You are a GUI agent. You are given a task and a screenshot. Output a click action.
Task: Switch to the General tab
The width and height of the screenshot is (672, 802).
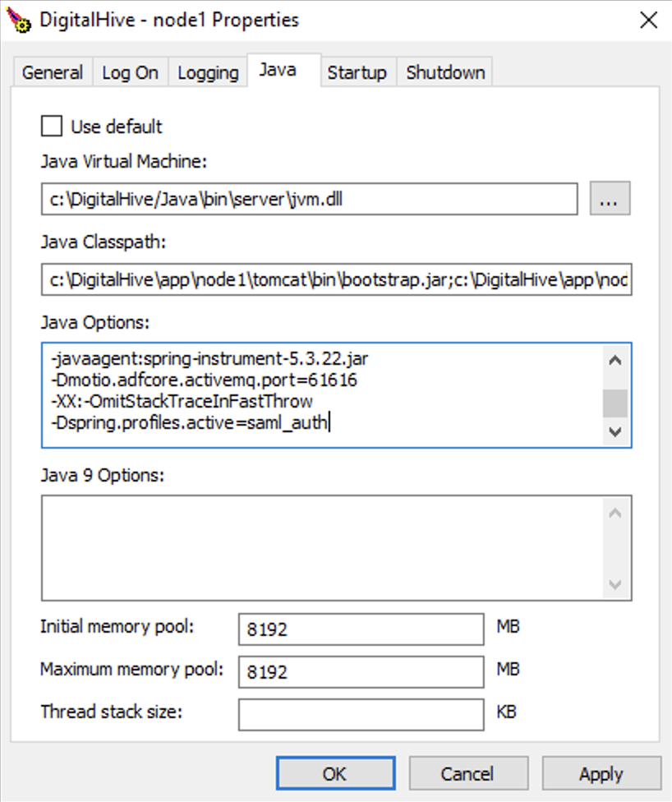53,72
